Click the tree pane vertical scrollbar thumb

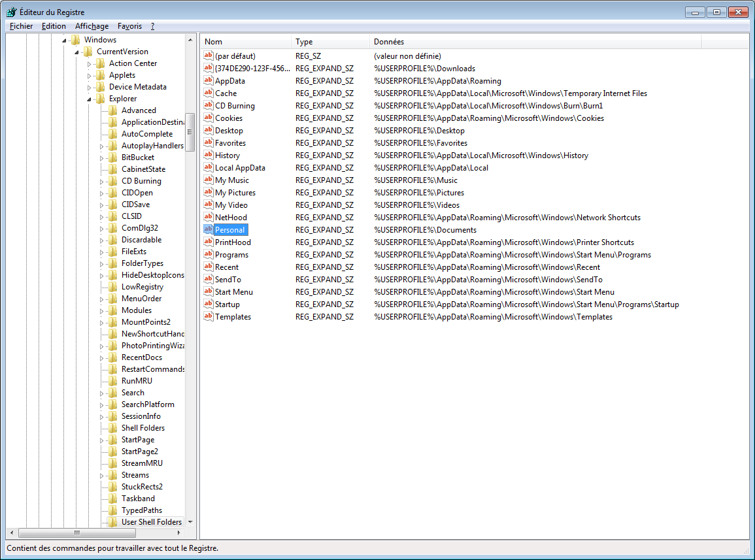click(190, 132)
